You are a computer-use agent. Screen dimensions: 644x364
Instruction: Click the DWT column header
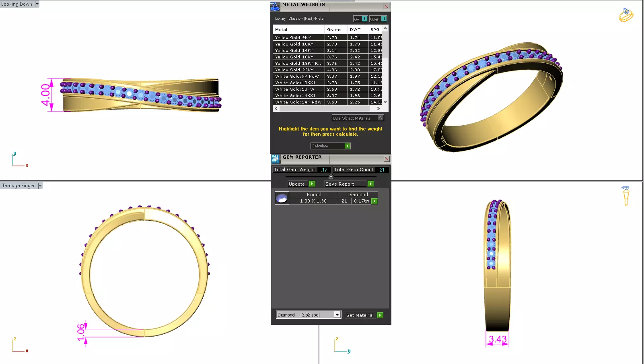tap(358, 29)
